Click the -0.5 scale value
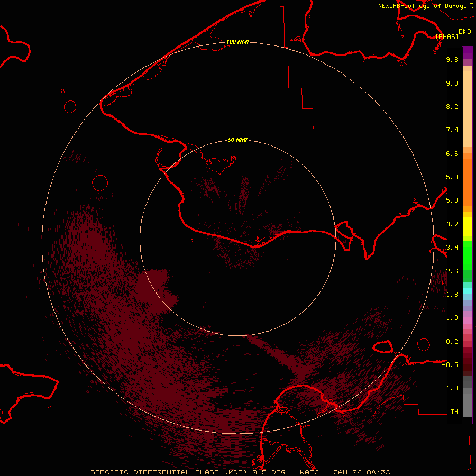The image size is (476, 476). point(450,365)
